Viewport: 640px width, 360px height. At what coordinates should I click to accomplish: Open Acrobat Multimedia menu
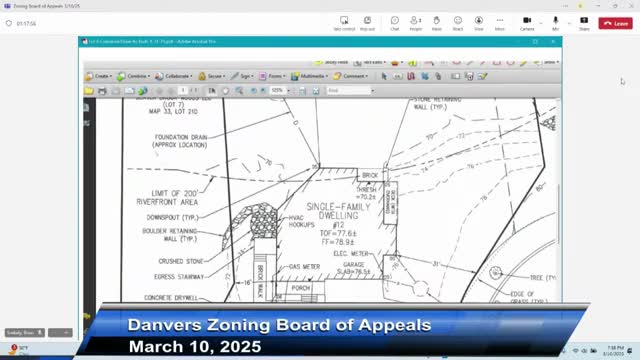click(x=309, y=76)
